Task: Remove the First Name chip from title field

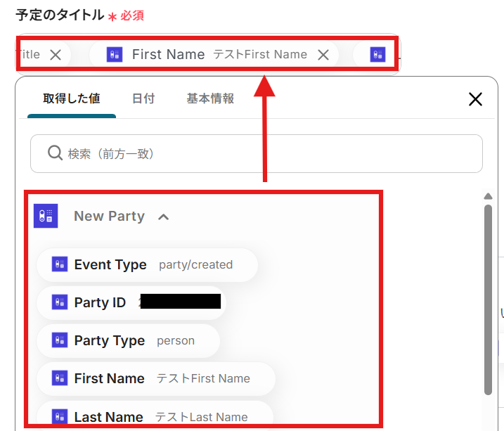Action: click(x=323, y=55)
